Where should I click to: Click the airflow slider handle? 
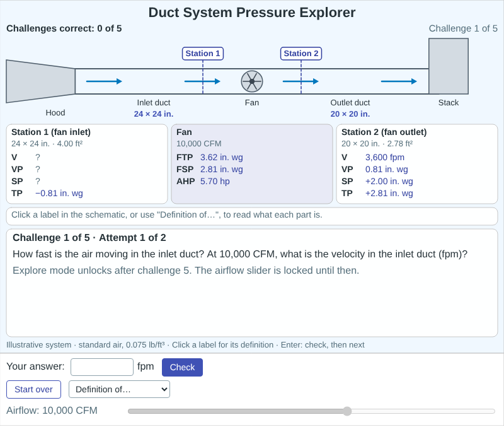(347, 411)
